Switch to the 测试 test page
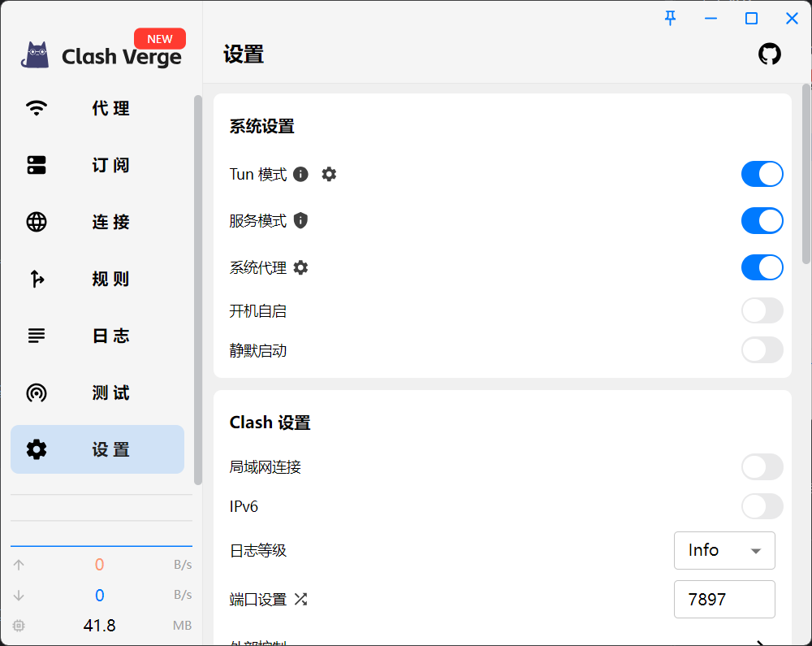812x646 pixels. pyautogui.click(x=97, y=392)
